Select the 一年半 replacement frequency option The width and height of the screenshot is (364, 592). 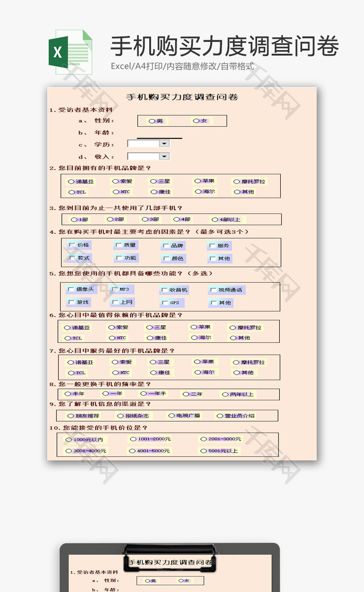(144, 393)
